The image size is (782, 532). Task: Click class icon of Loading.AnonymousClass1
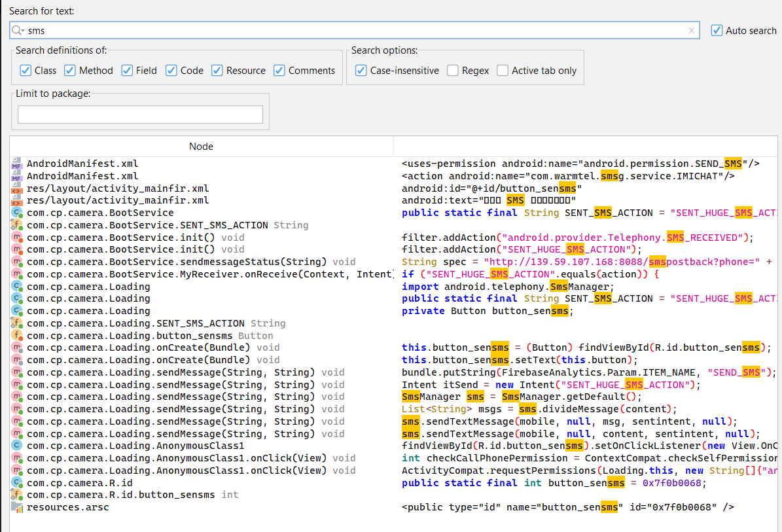(x=17, y=446)
